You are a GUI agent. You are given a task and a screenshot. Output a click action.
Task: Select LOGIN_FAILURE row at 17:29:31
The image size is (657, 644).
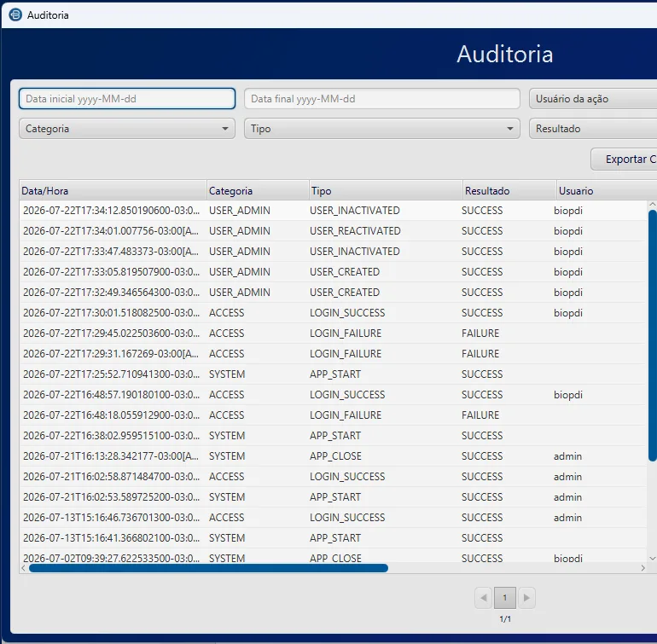click(332, 354)
